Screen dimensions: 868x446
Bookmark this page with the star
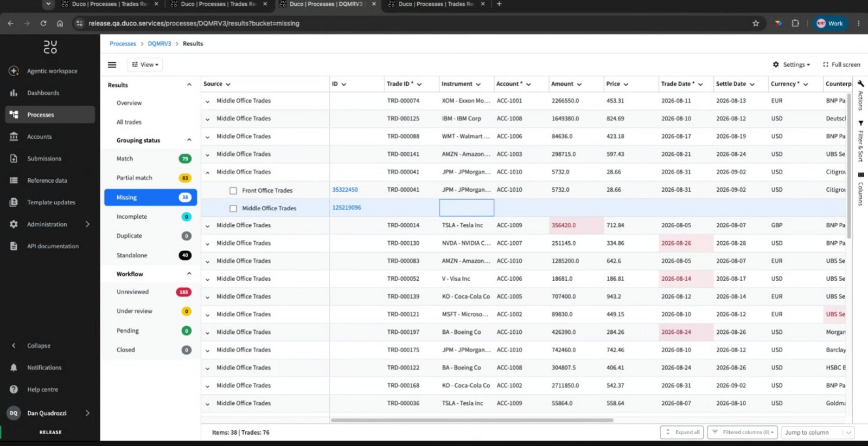pyautogui.click(x=756, y=23)
